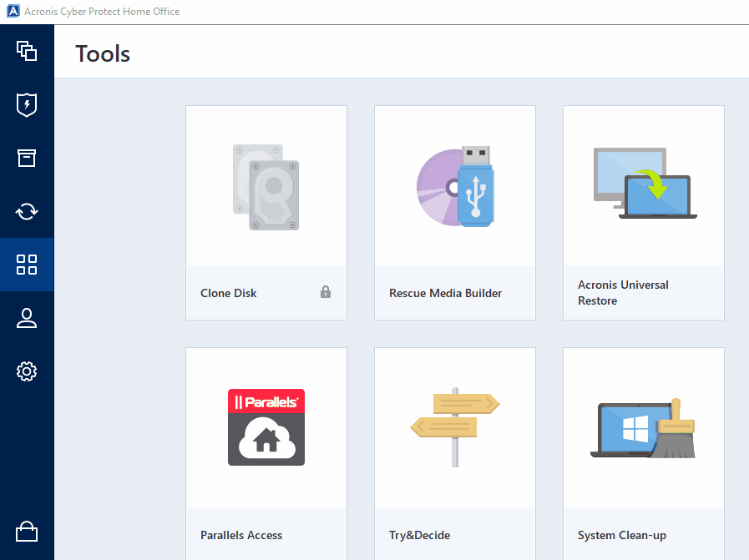Viewport: 749px width, 560px height.
Task: Open the Account section in sidebar
Action: (27, 318)
